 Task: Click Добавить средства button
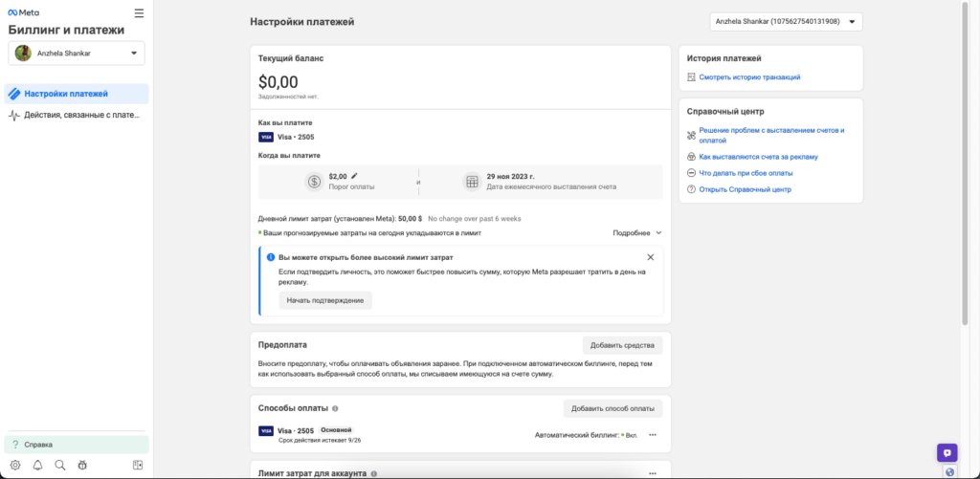622,345
